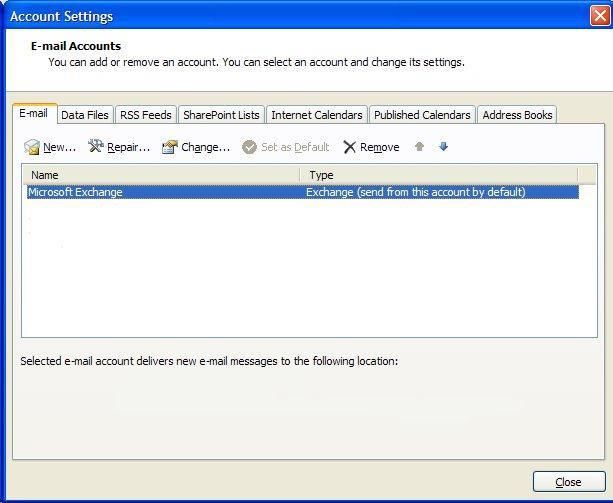Image resolution: width=613 pixels, height=503 pixels.
Task: Click the "Exchange (send from this account by default)" cell
Action: 416,192
